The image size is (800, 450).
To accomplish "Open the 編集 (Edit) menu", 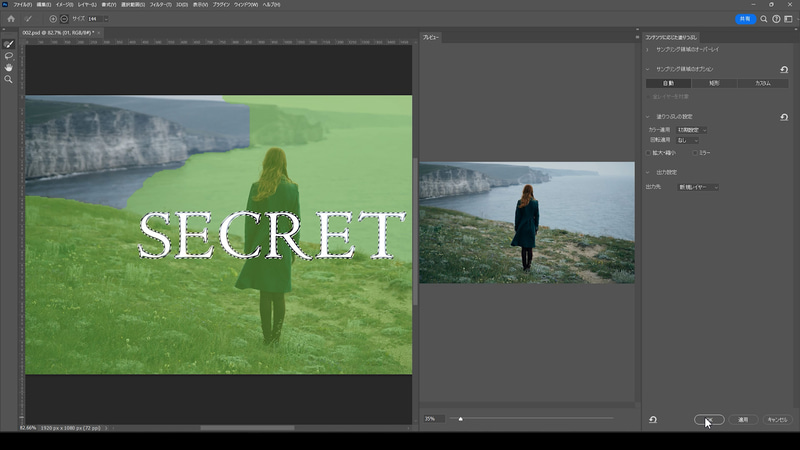I will (44, 5).
